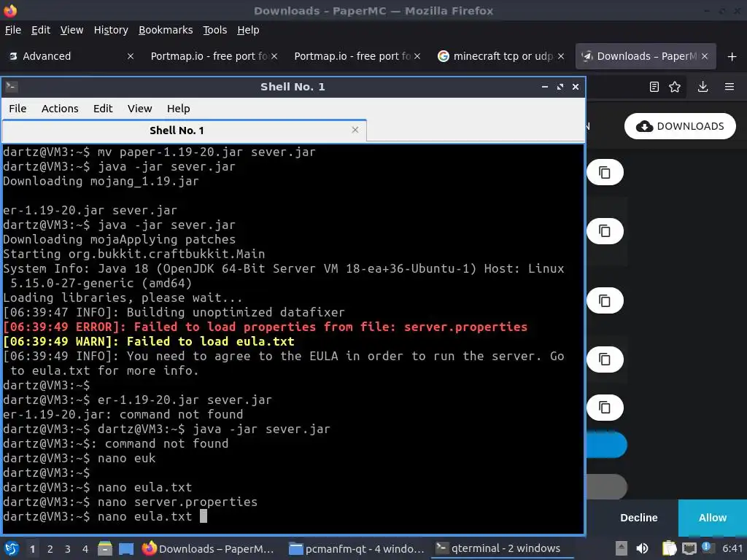747x560 pixels.
Task: Open the notification alert tray icon
Action: [706, 547]
